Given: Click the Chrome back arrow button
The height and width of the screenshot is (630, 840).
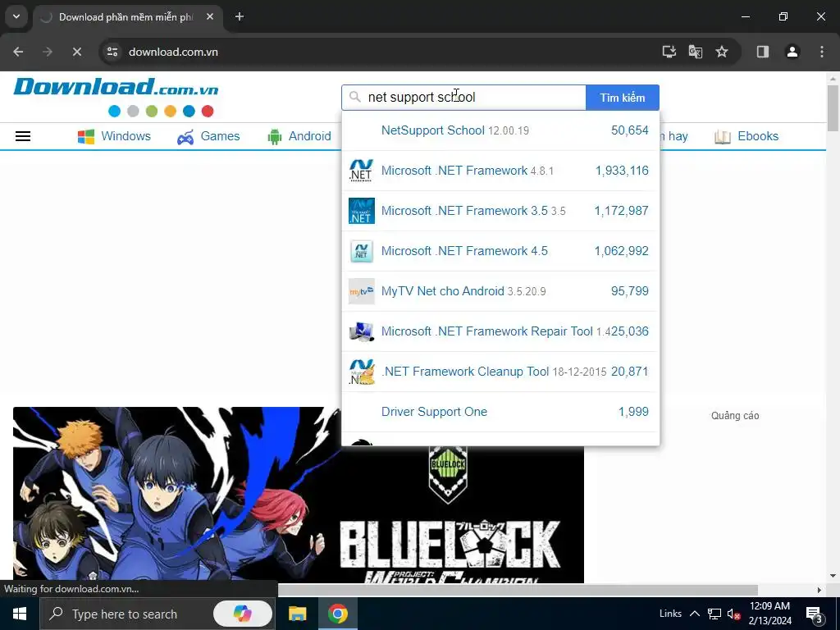Looking at the screenshot, I should click(x=18, y=52).
